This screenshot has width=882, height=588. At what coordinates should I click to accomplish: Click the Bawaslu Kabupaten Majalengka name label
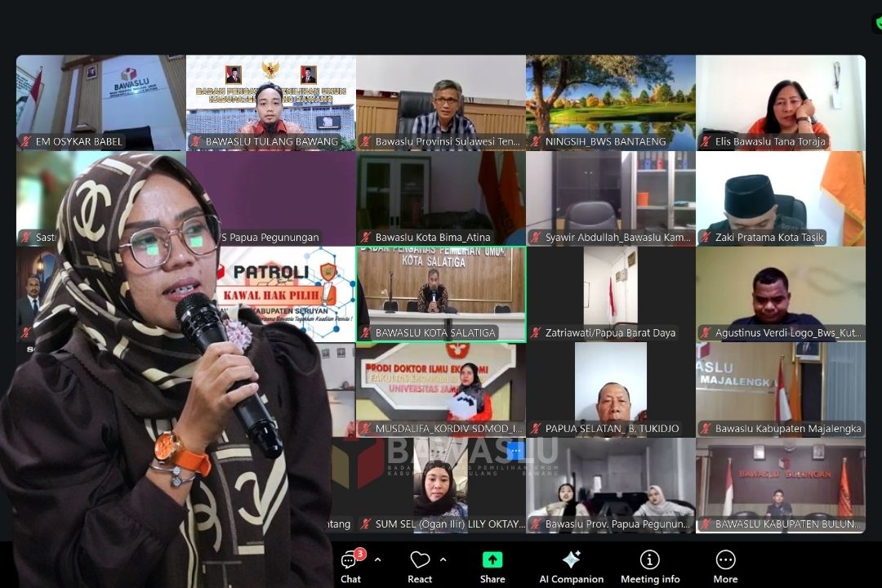coord(776,429)
